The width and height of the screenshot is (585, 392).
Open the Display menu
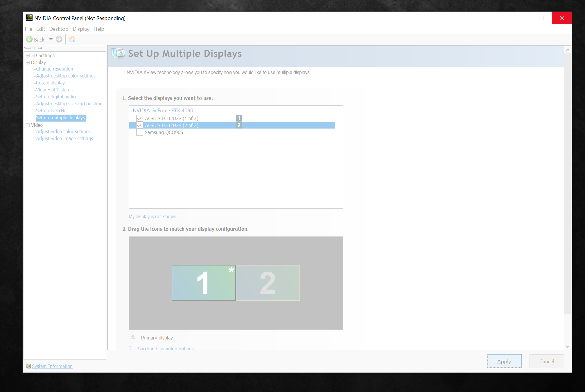pyautogui.click(x=81, y=29)
